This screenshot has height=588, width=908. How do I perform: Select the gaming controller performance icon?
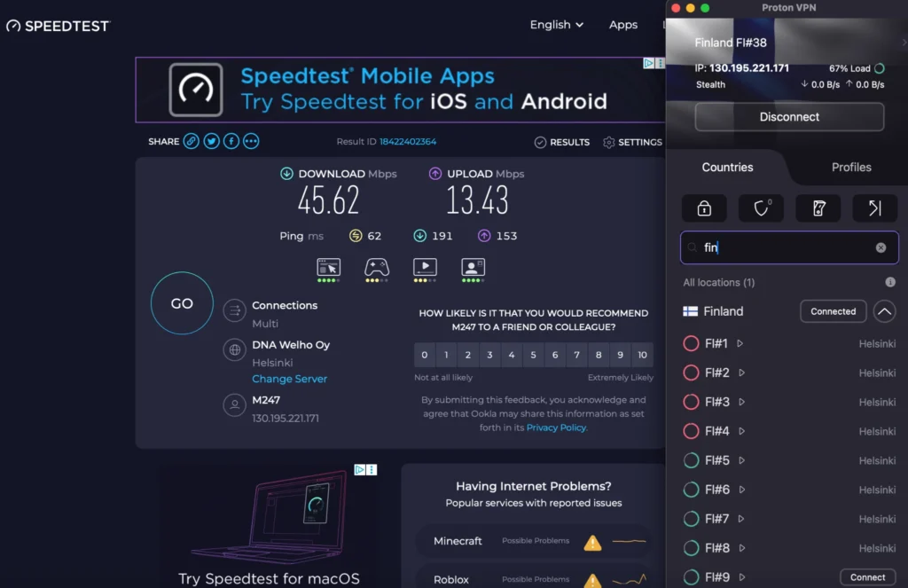(377, 269)
